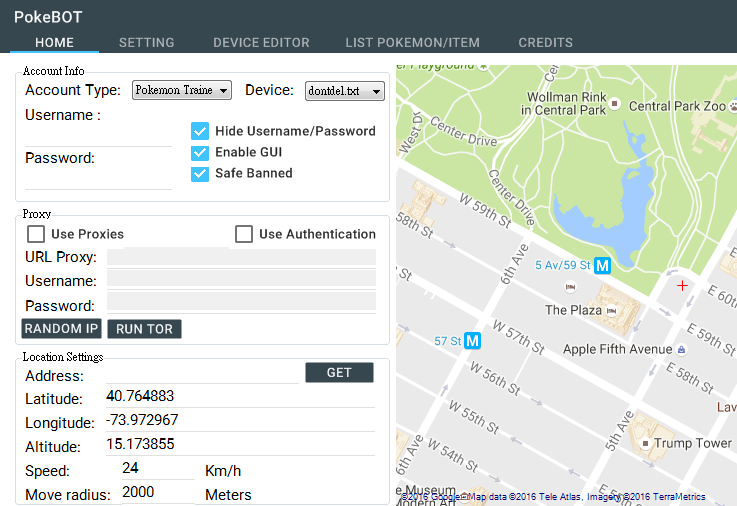Click the 57 St subway station icon

pos(473,341)
